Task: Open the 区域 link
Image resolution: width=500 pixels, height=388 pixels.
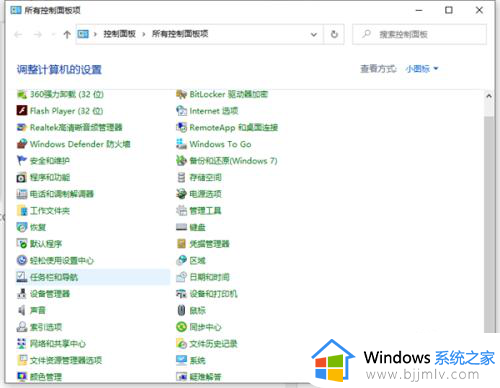Action: click(197, 260)
